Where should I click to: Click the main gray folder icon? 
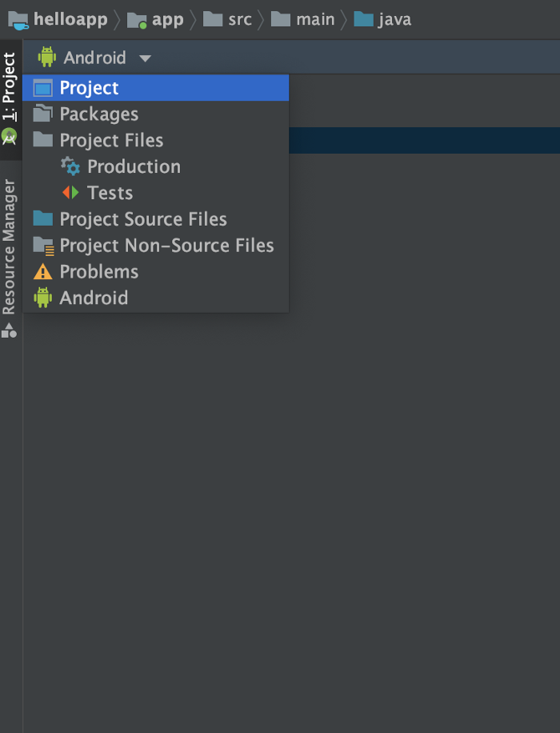[x=281, y=19]
